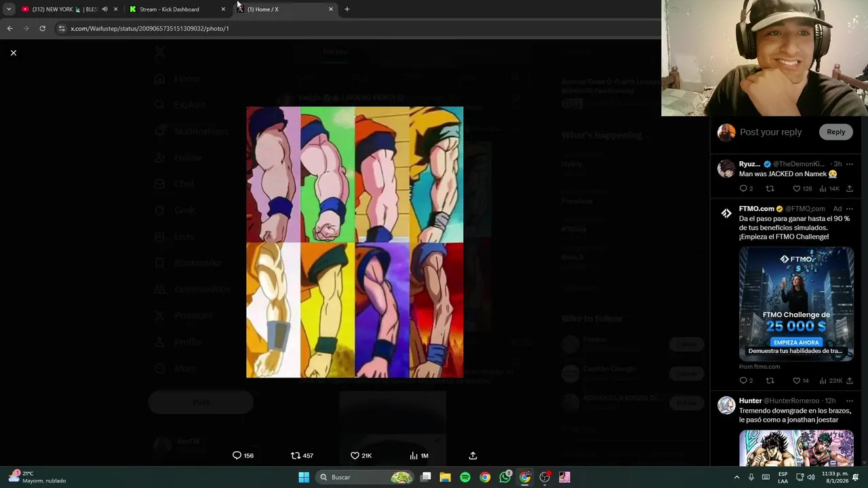Open the FTMO Challenge ad image
Image resolution: width=868 pixels, height=488 pixels.
point(796,304)
